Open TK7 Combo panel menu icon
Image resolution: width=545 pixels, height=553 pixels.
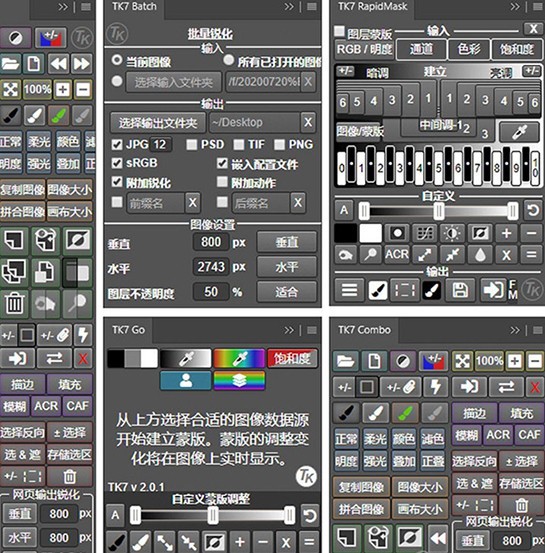tap(538, 330)
